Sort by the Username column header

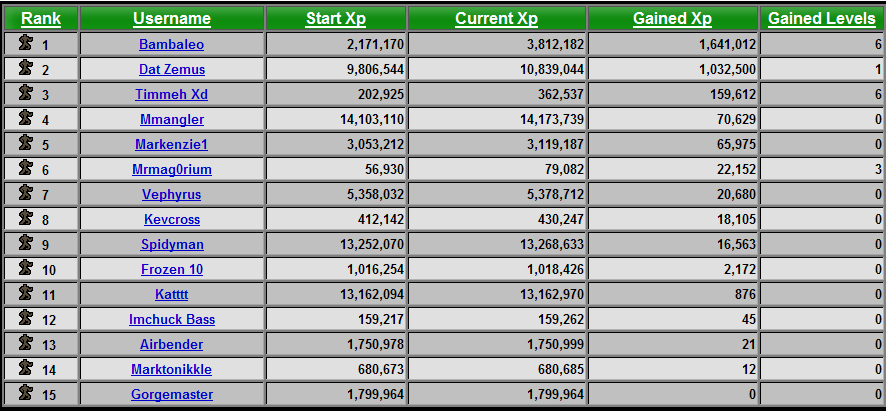[x=172, y=19]
